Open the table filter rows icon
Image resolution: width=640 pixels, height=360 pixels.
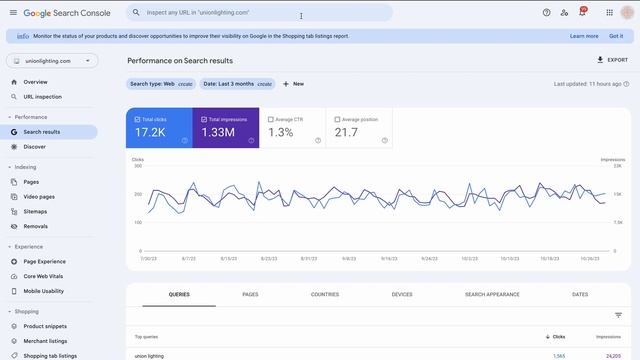pos(618,315)
